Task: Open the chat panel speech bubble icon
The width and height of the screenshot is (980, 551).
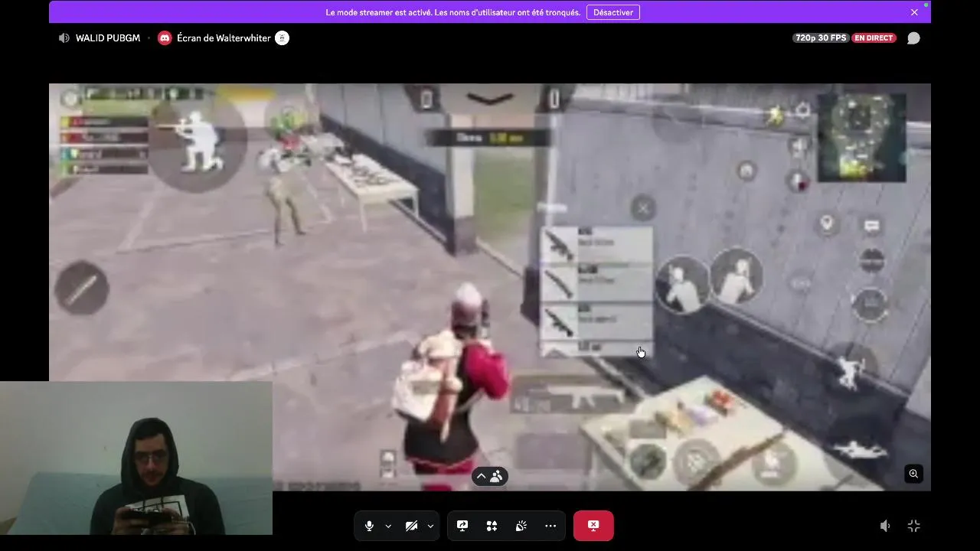Action: [x=913, y=37]
